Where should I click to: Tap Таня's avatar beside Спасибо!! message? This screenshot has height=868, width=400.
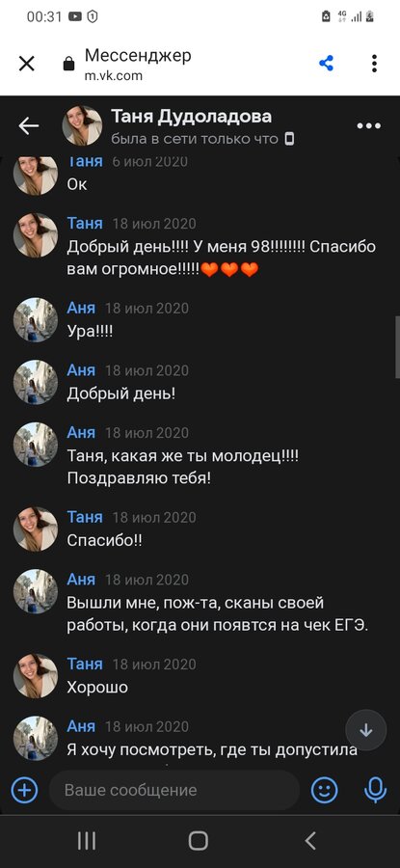36,529
